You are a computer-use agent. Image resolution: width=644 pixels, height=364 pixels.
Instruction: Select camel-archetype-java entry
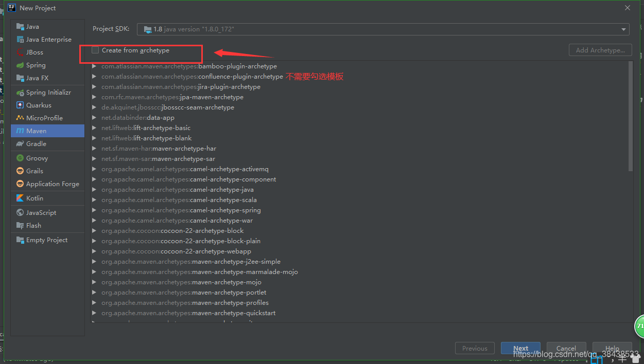pos(178,190)
